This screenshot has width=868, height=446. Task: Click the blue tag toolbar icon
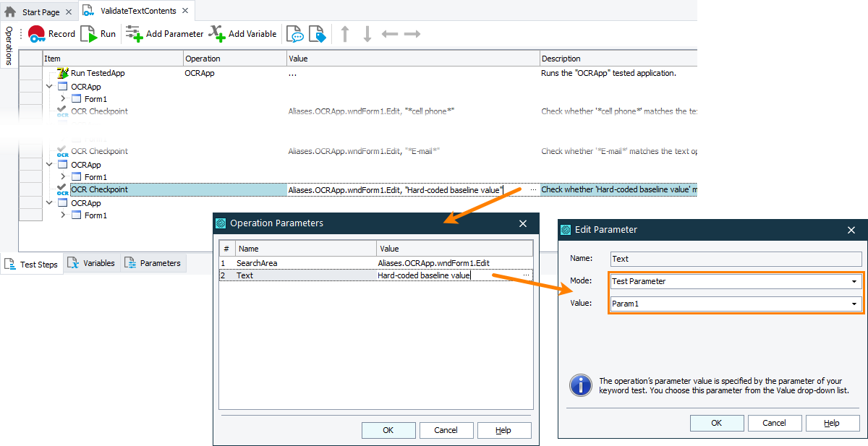[x=318, y=34]
